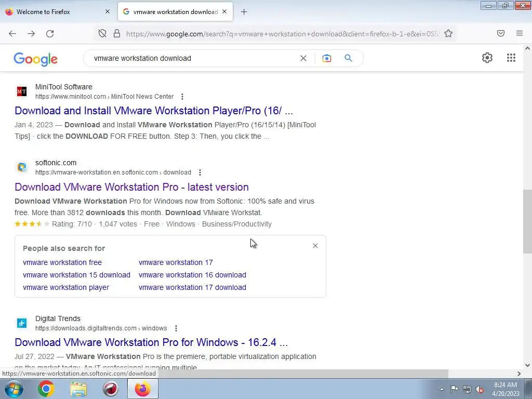The image size is (532, 399).
Task: Search for vmware workstation free
Action: [x=62, y=262]
